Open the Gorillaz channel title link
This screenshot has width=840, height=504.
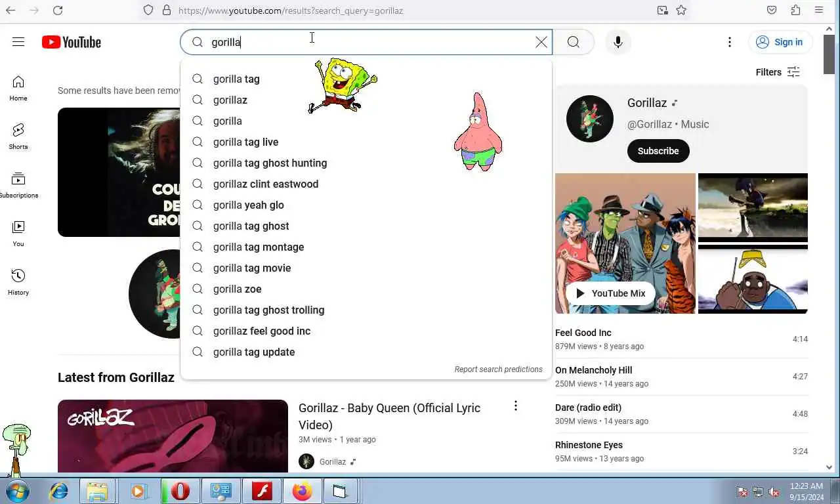[x=647, y=103]
